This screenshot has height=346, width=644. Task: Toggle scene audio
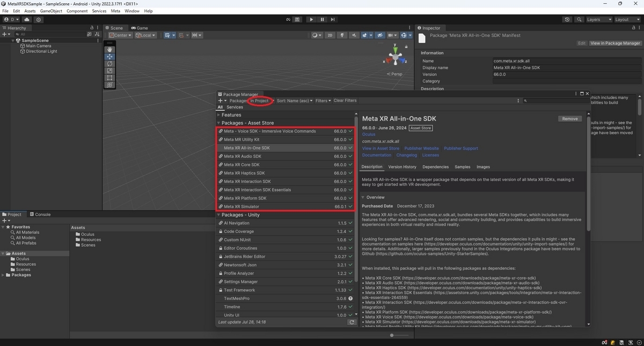coord(354,35)
